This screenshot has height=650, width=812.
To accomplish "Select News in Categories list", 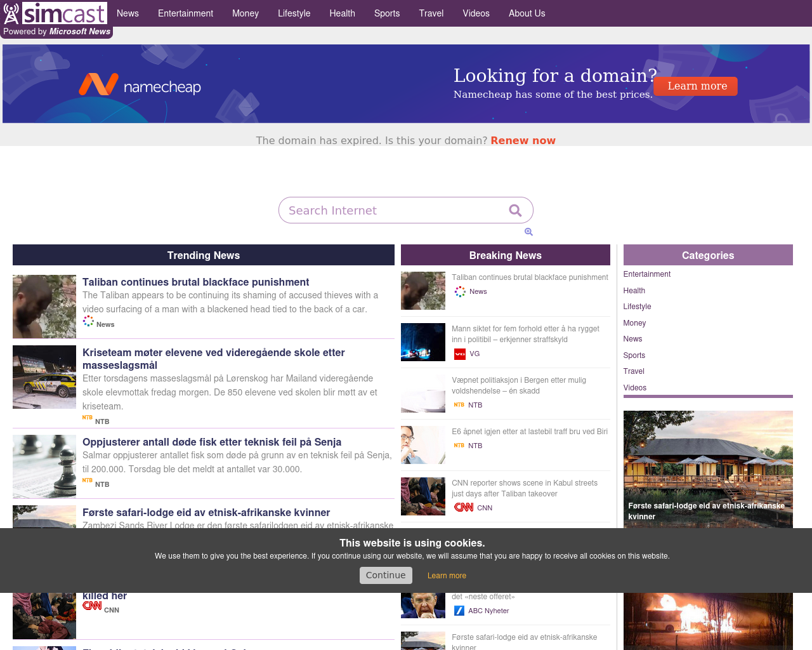I will (632, 339).
